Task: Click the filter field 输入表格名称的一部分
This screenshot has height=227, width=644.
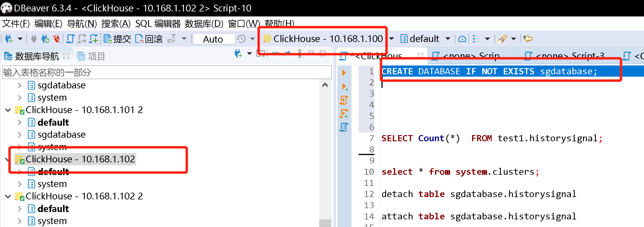Action: (167, 72)
